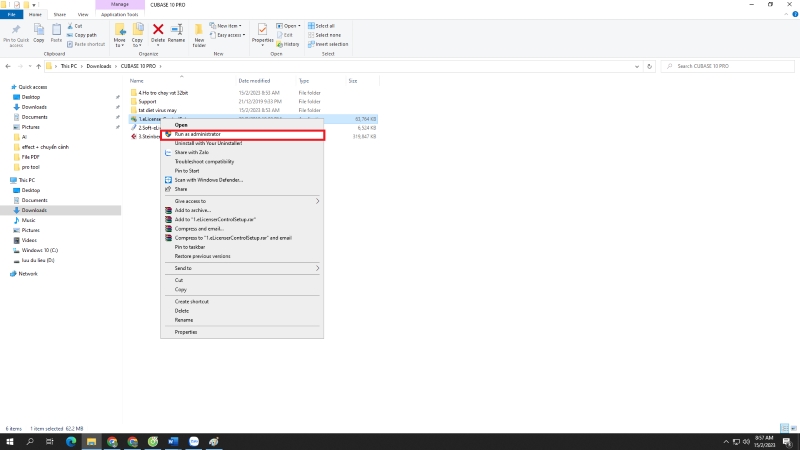Choose Add to archive in context menu
Image resolution: width=800 pixels, height=450 pixels.
point(242,210)
